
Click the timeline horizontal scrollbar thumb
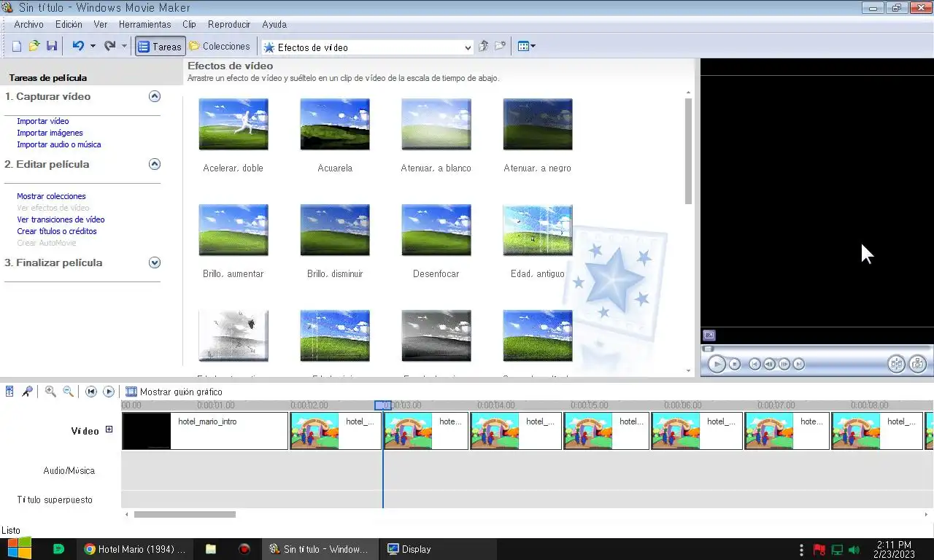coord(185,514)
